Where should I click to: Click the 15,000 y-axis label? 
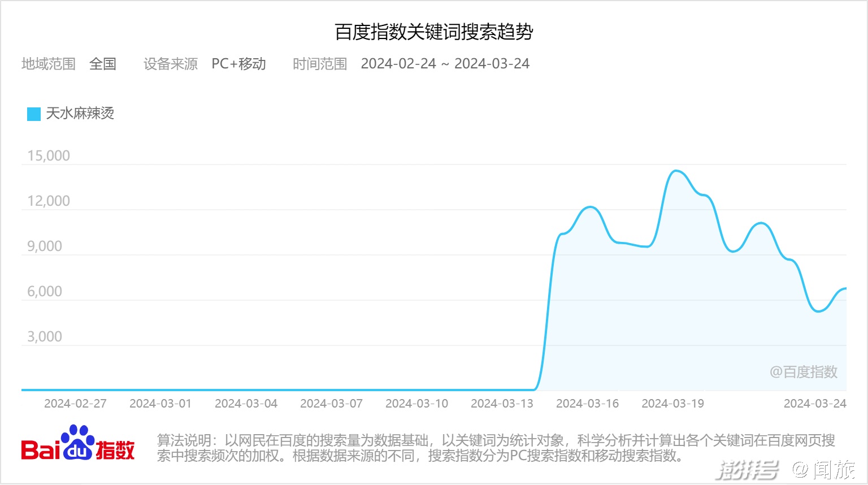click(49, 156)
